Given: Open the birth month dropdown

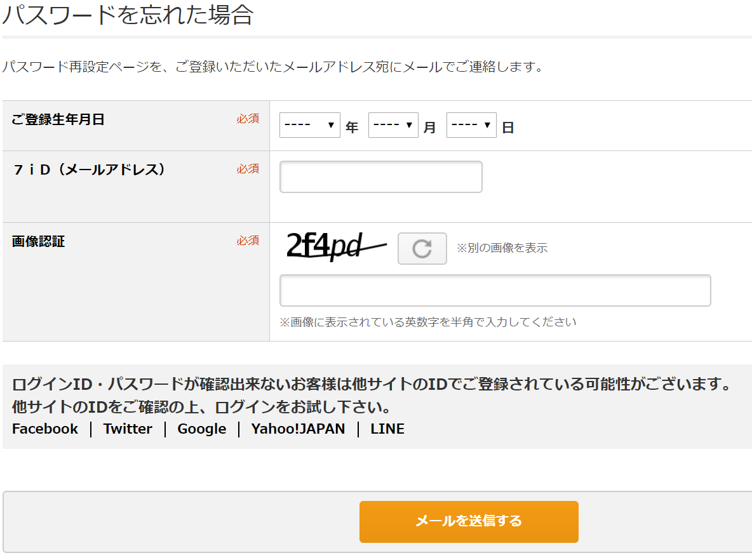Looking at the screenshot, I should point(393,126).
